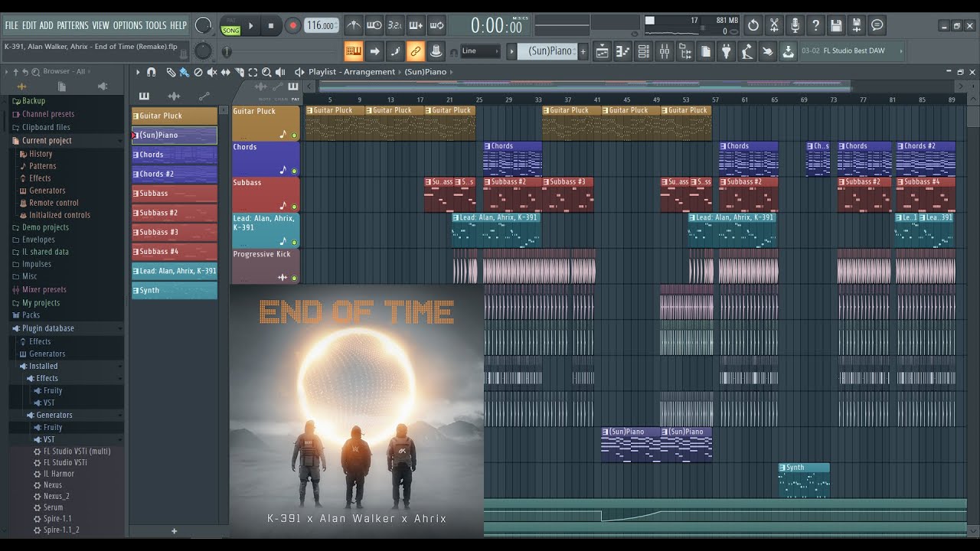This screenshot has height=551, width=980.
Task: Adjust the master pitch knob
Action: coord(203,51)
